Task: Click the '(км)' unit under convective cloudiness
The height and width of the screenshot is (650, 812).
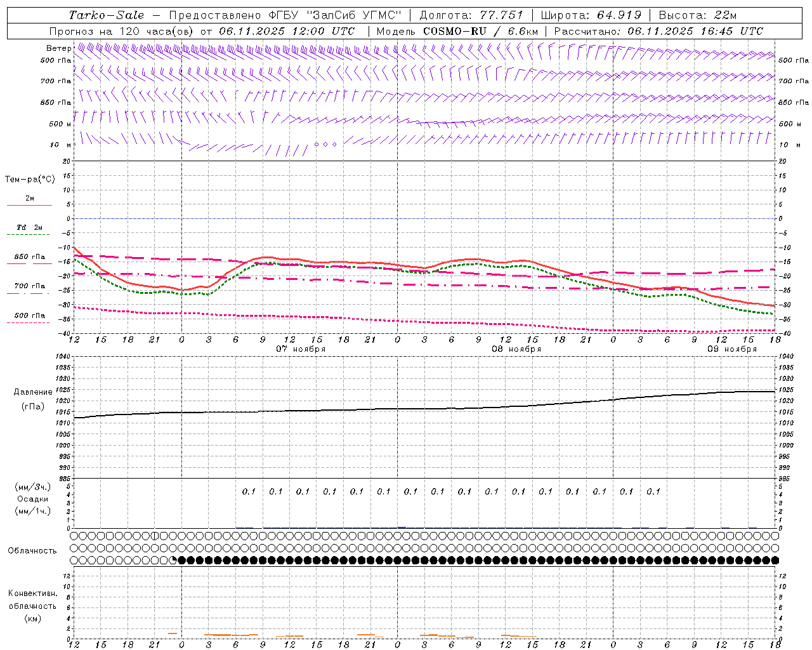Action: point(33,618)
